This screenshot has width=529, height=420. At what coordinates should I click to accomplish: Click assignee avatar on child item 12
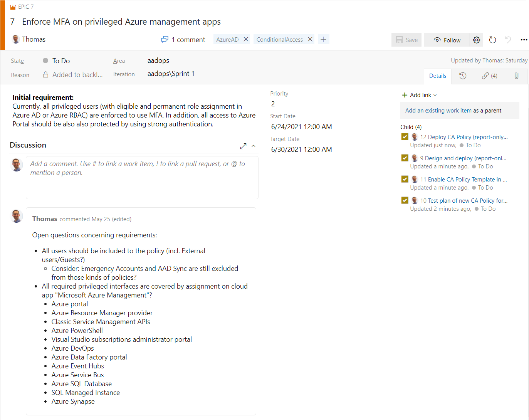tap(415, 137)
